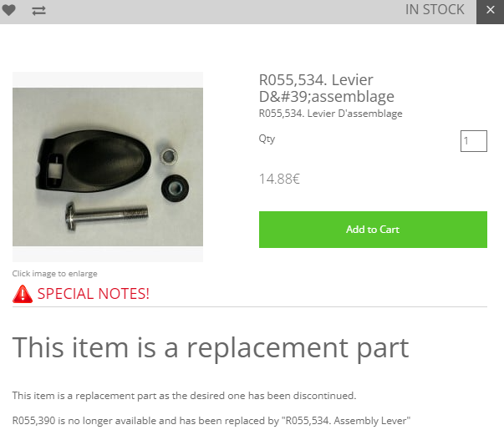Image resolution: width=504 pixels, height=440 pixels.
Task: Click the steel bolt in the photo
Action: click(106, 215)
